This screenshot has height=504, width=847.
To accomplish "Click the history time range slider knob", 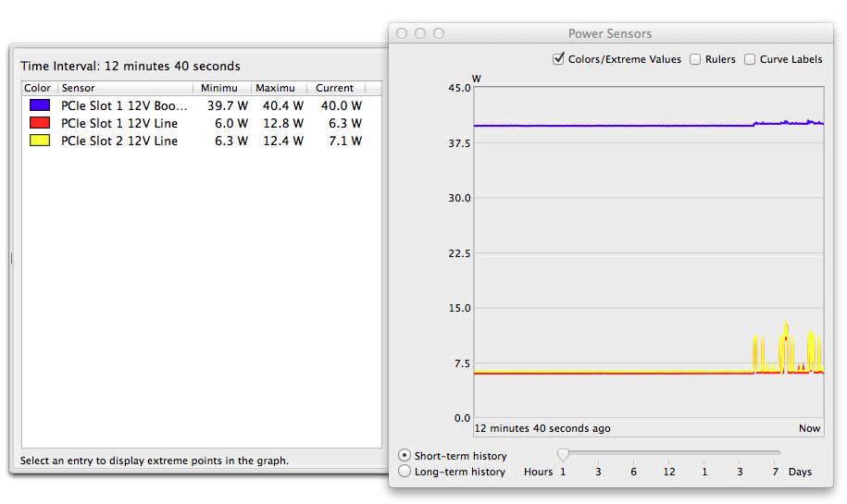I will coord(563,455).
